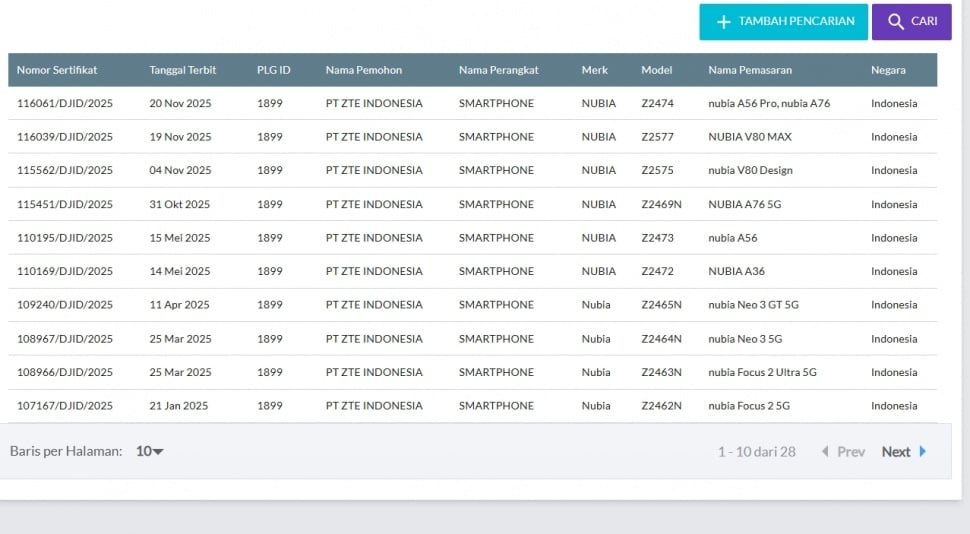Click the magnifier icon on Cari button
The height and width of the screenshot is (534, 970).
coord(895,22)
